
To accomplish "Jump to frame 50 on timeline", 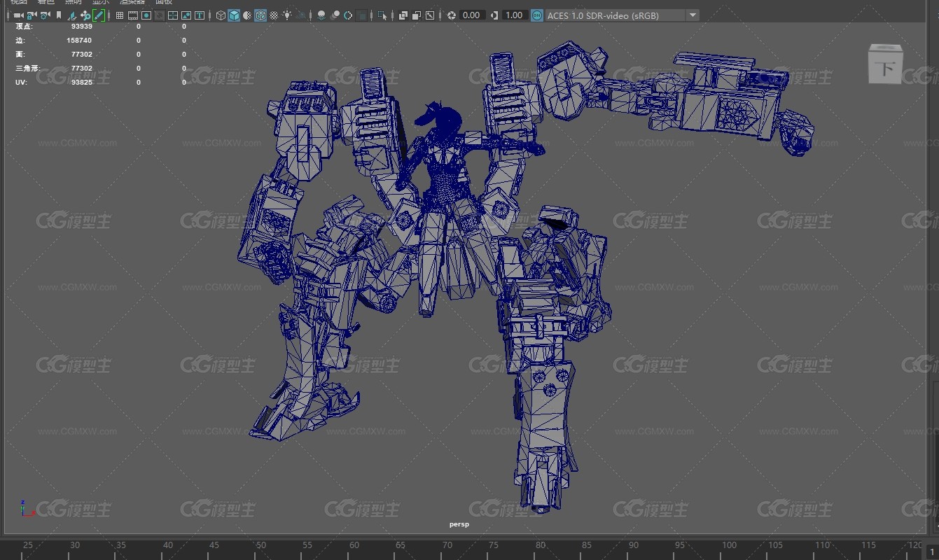I will [x=260, y=545].
